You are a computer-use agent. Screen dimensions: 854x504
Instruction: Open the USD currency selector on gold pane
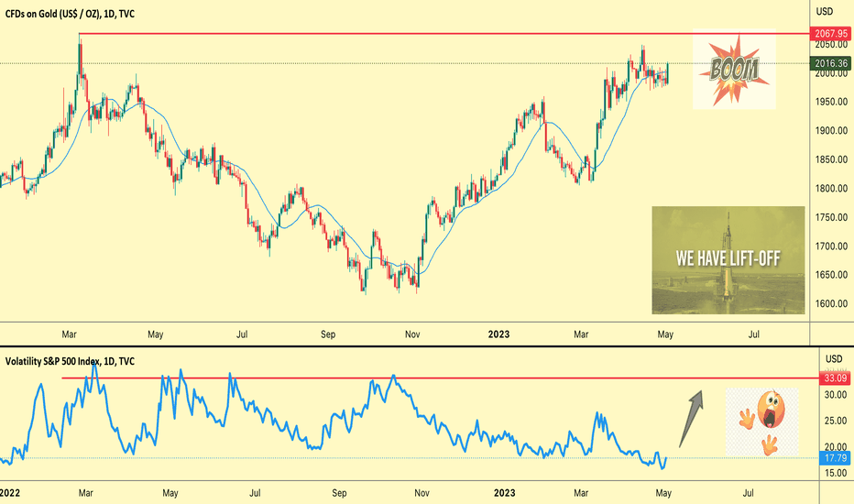point(825,11)
